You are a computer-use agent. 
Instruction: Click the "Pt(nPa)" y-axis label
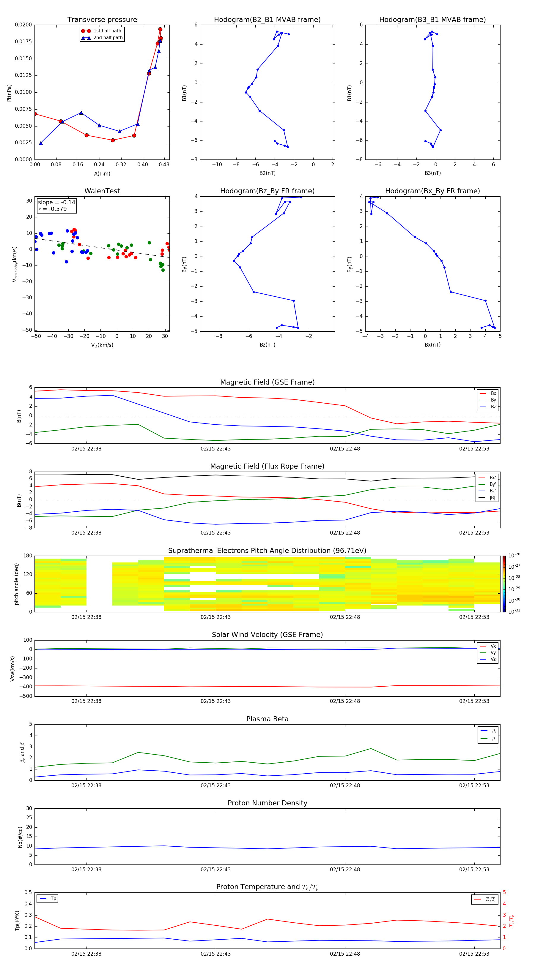9,93
